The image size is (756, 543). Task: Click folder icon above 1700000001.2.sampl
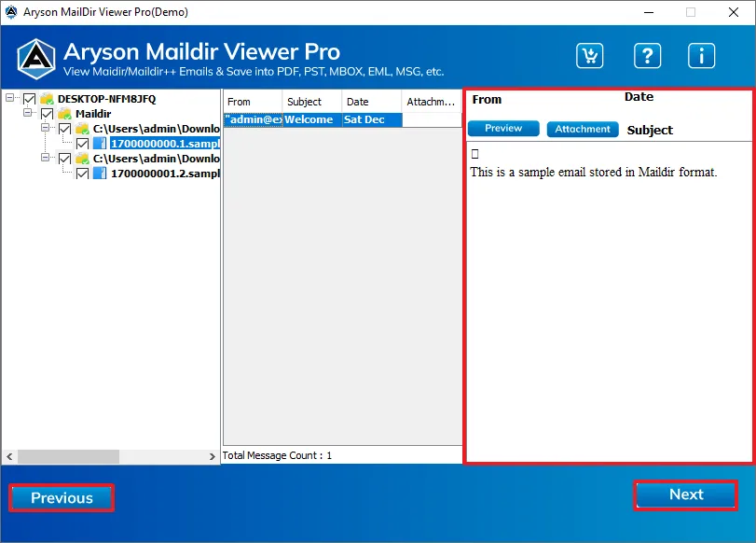pos(82,159)
